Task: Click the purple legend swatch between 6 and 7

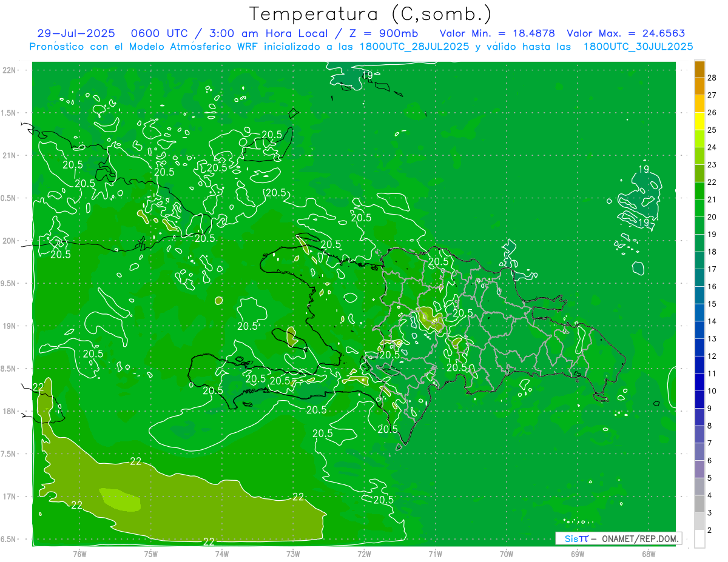Action: 699,452
